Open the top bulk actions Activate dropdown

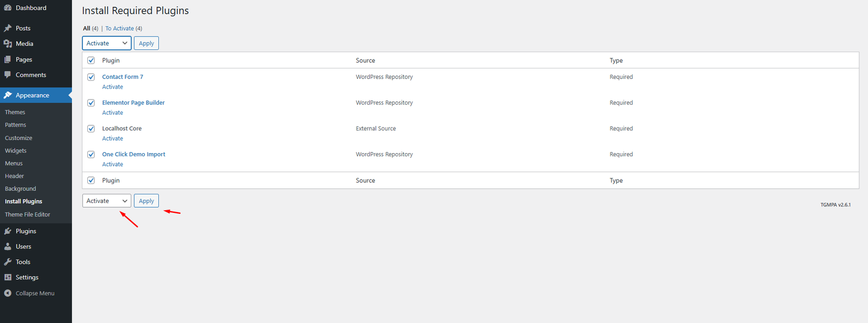tap(106, 43)
